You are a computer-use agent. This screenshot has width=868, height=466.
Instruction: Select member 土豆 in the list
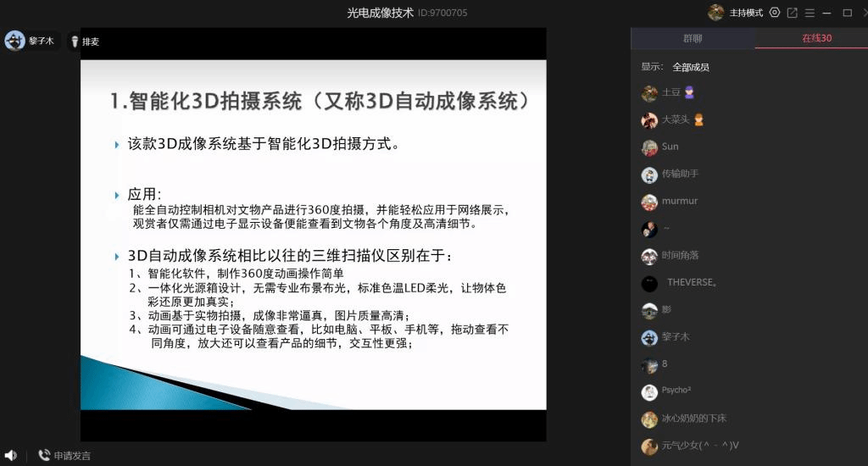click(670, 92)
